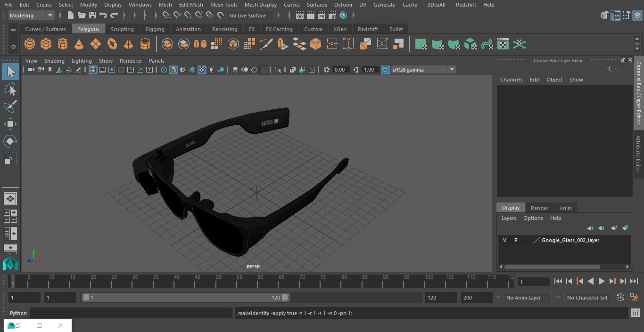This screenshot has width=644, height=332.
Task: Create a polygon torus from the shelf
Action: tap(112, 44)
